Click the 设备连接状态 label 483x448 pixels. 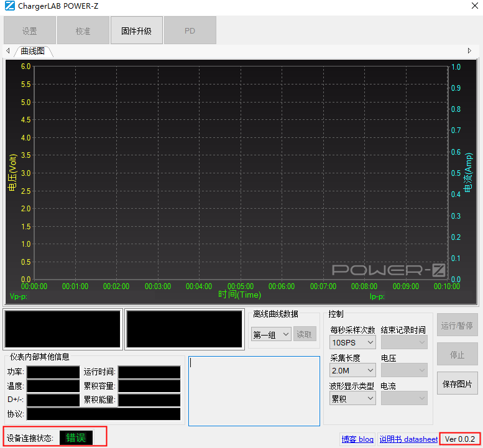(30, 438)
